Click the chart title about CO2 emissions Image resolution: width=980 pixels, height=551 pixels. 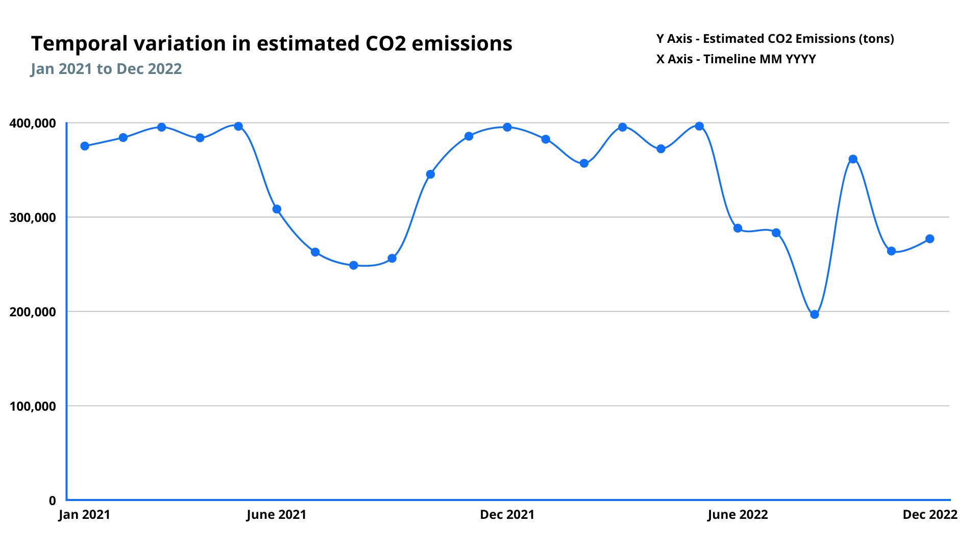tap(272, 44)
